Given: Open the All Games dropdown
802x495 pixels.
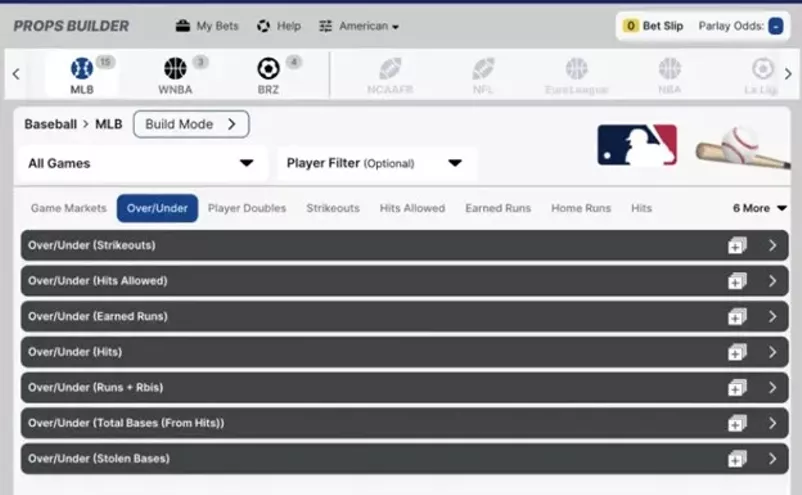Looking at the screenshot, I should coord(142,164).
